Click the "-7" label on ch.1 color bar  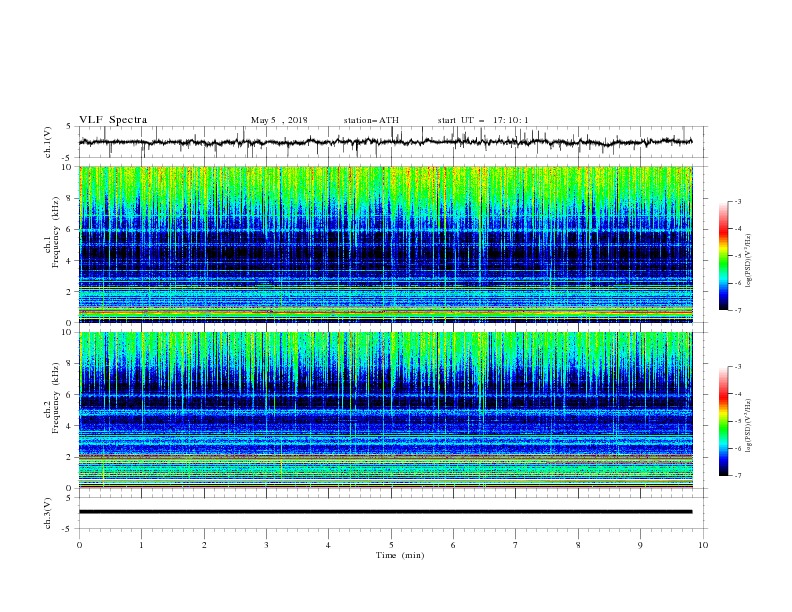point(738,310)
